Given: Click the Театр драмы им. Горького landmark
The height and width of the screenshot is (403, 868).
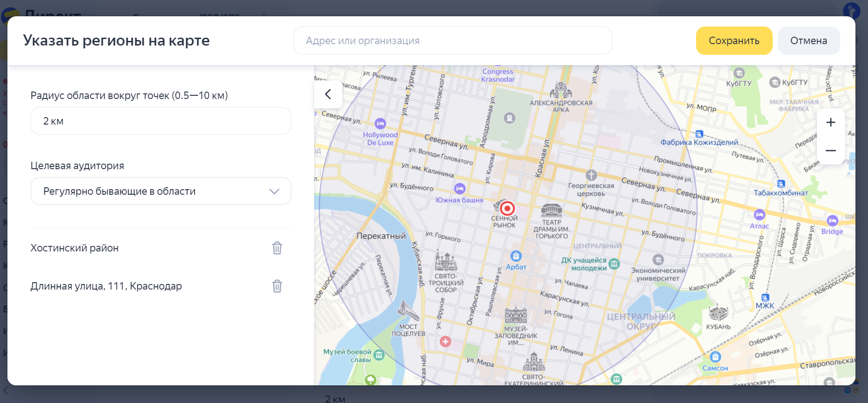Looking at the screenshot, I should [x=552, y=211].
